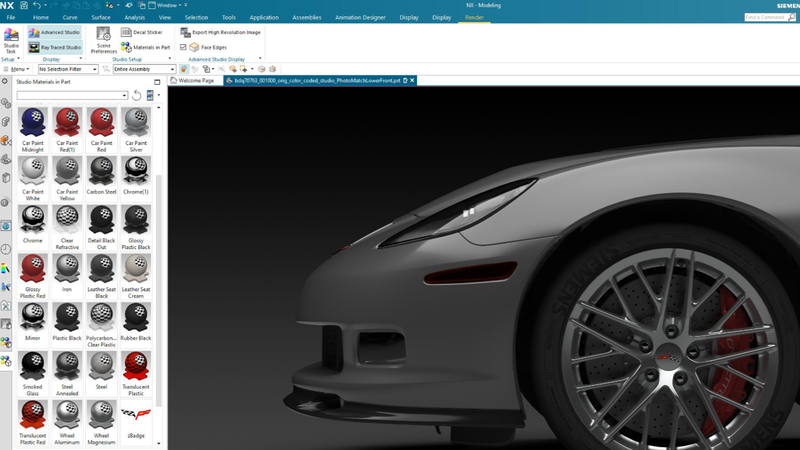Pick Leather Seat Cream material
Screen dimensions: 800x450
pyautogui.click(x=136, y=276)
